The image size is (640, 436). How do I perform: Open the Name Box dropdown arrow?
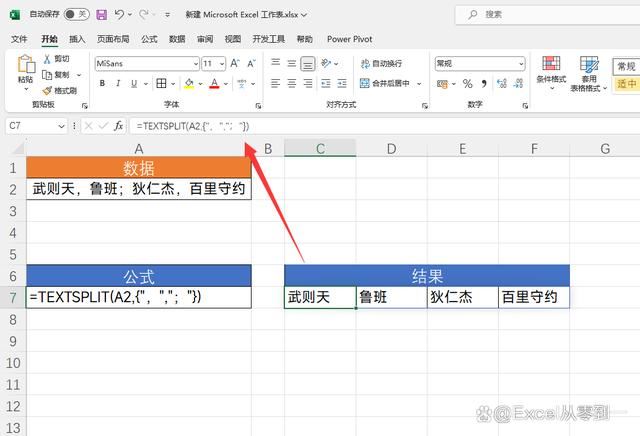pyautogui.click(x=63, y=126)
